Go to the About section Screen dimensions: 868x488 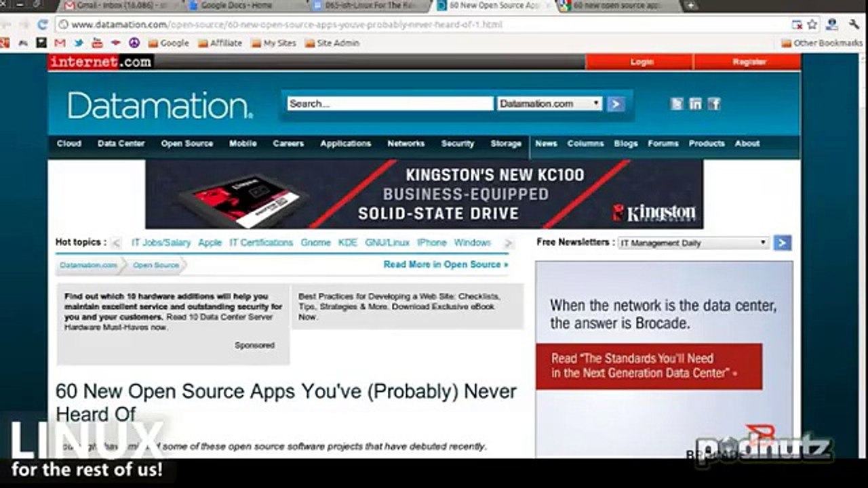tap(747, 144)
